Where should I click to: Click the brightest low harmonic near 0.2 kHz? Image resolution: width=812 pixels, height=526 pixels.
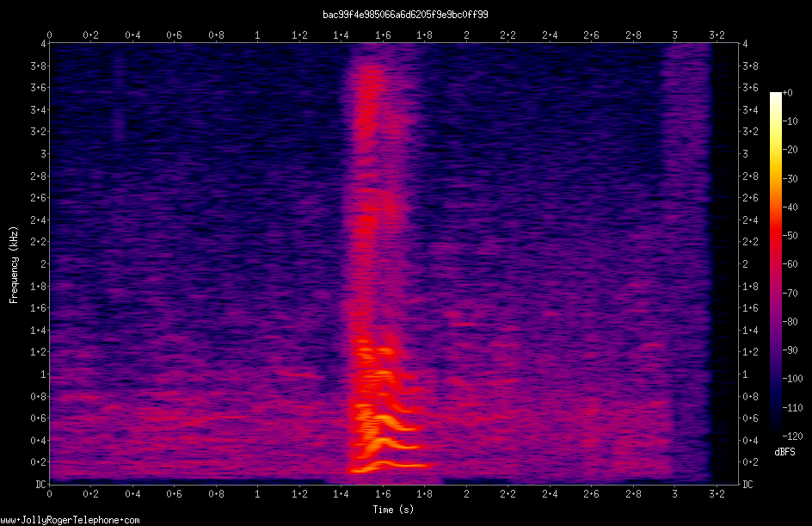[389, 466]
